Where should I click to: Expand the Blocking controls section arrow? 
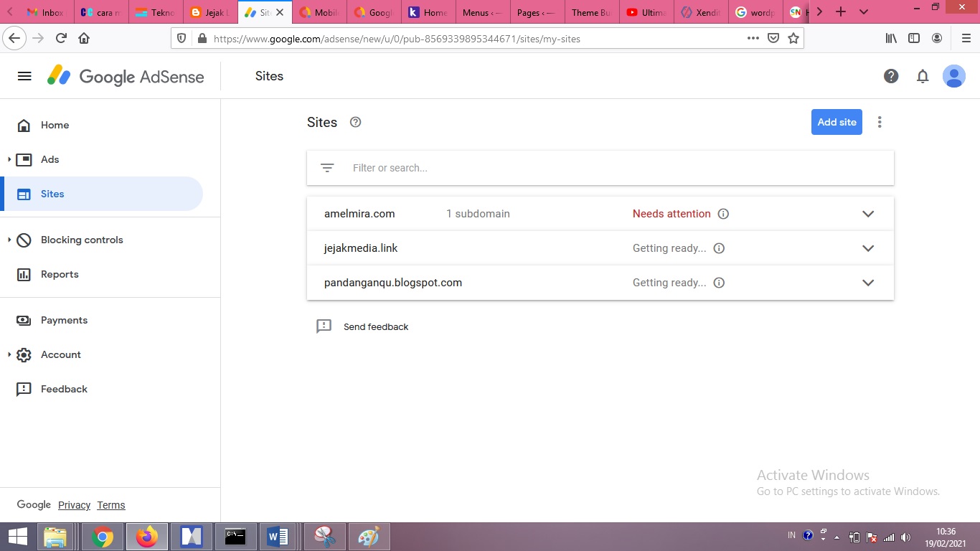click(x=9, y=240)
